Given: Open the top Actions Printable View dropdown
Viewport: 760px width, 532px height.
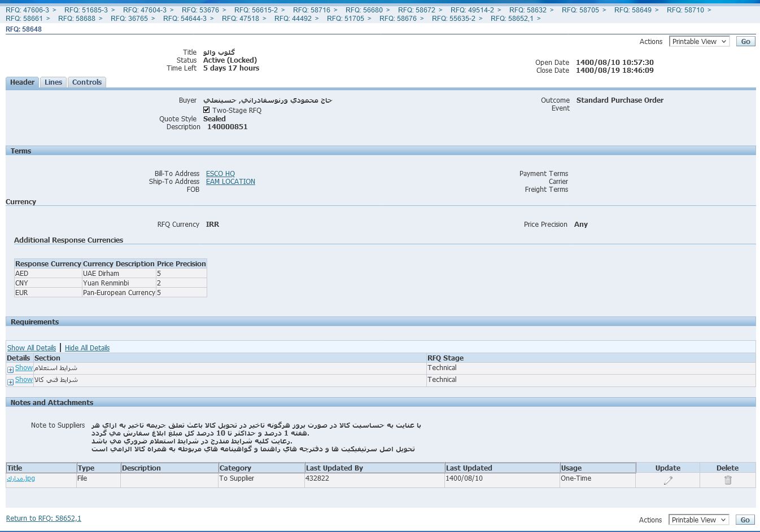Looking at the screenshot, I should coord(700,42).
